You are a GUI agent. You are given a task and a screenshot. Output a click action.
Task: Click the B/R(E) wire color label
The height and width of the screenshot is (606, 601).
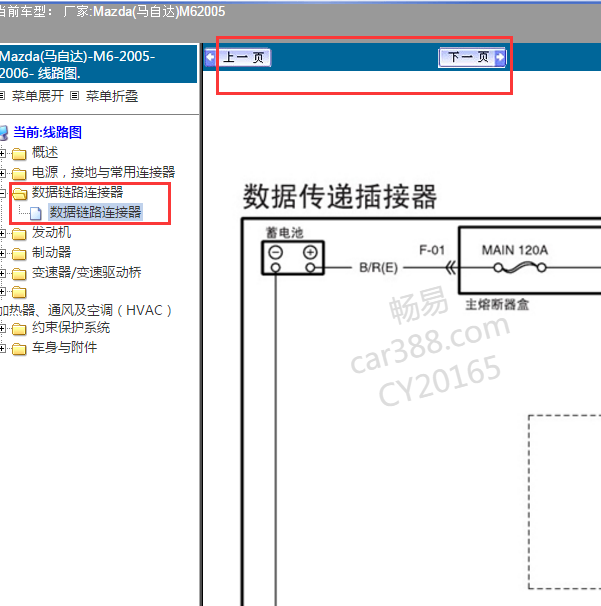point(378,267)
